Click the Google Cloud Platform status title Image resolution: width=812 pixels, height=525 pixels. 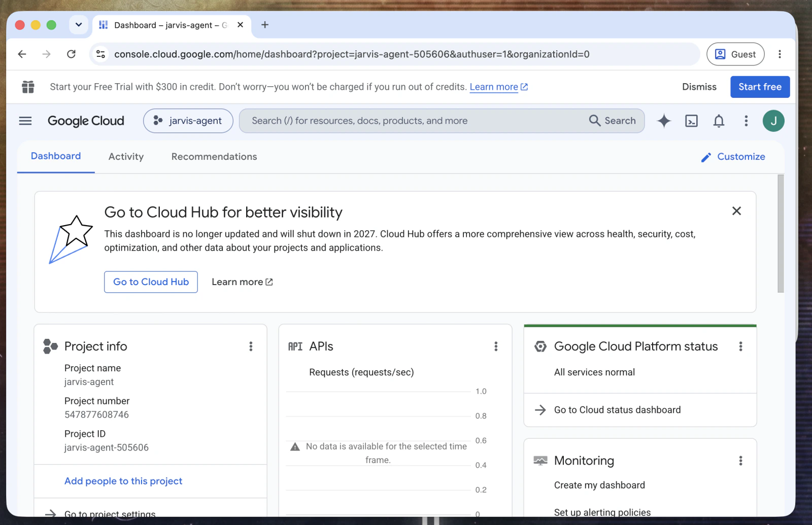click(636, 346)
